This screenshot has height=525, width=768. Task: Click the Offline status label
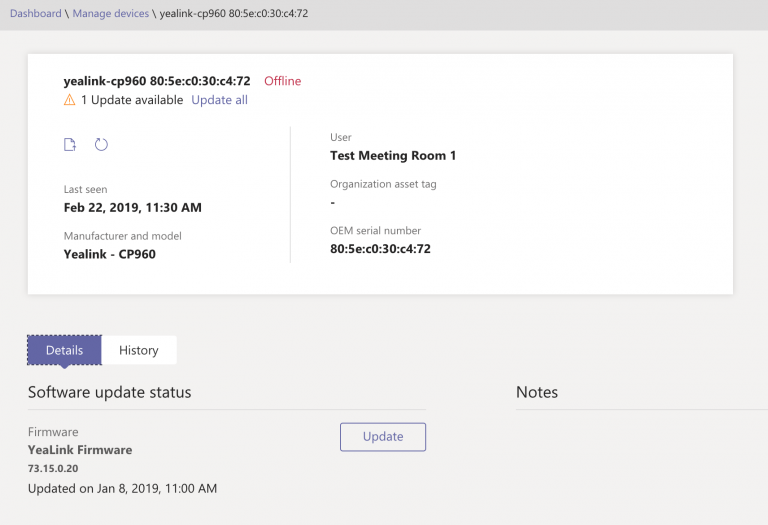tap(283, 81)
